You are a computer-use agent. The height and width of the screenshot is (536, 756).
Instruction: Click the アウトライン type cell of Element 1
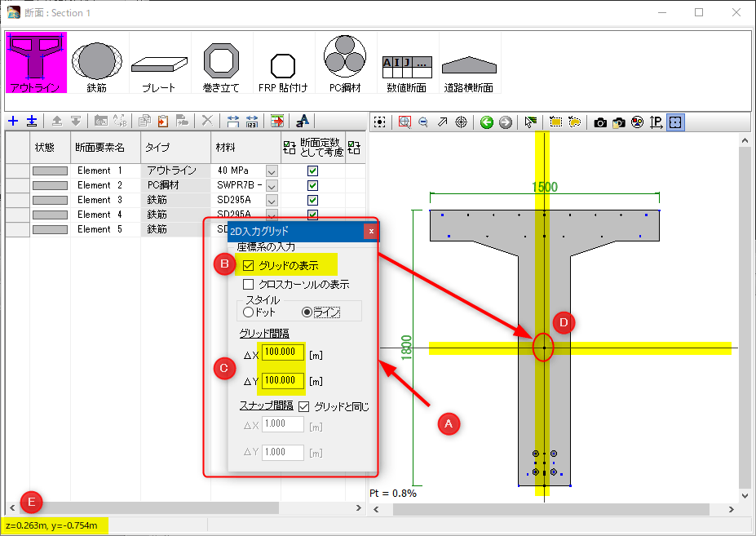click(175, 171)
